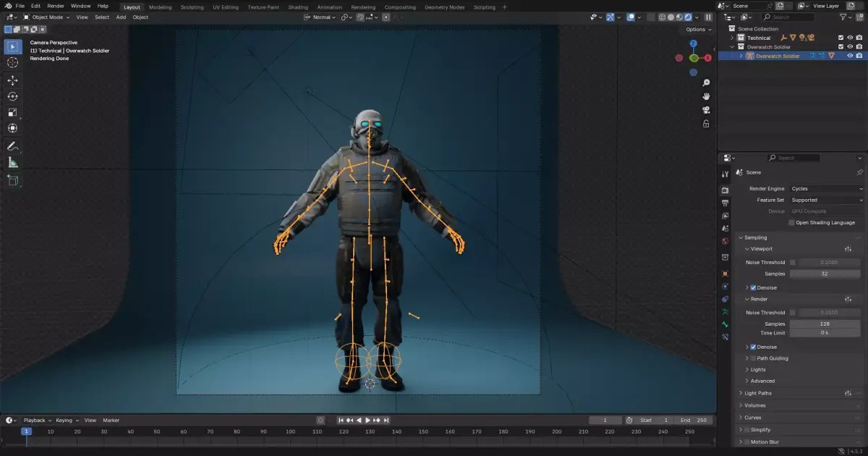Open the timeline Playback menu
The height and width of the screenshot is (456, 868).
tap(37, 420)
